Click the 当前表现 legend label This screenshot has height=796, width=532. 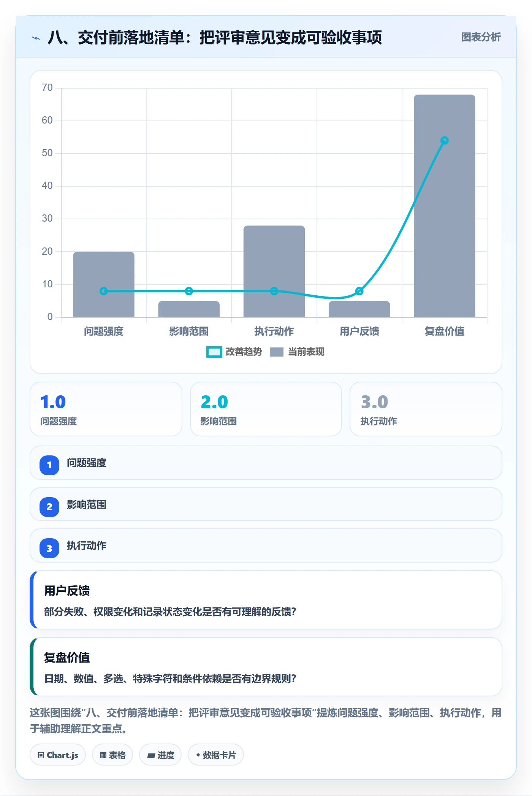coord(306,352)
